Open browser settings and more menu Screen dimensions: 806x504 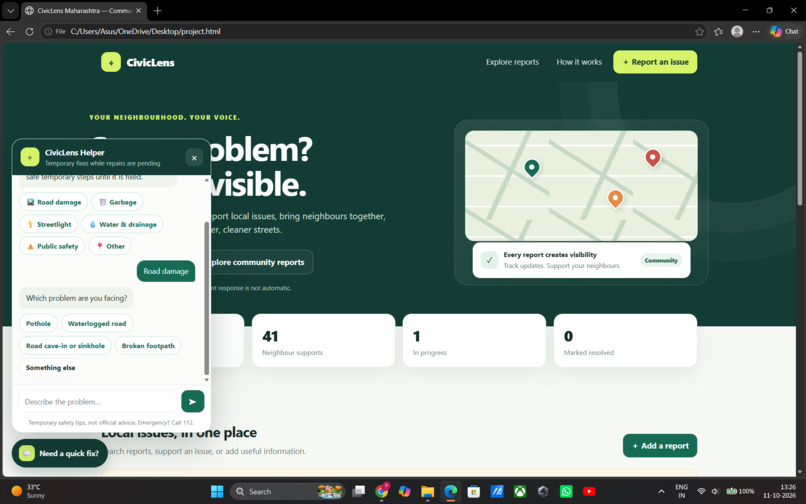click(x=756, y=31)
